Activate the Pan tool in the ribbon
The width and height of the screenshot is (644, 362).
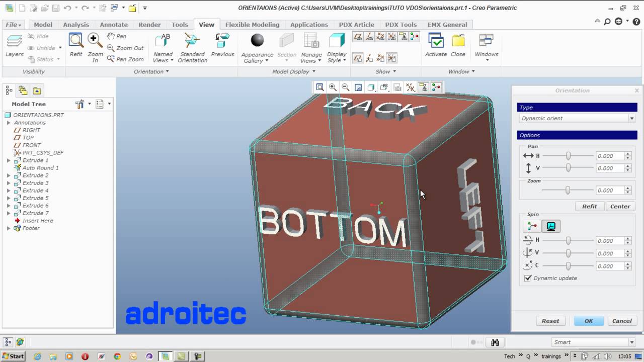(116, 36)
